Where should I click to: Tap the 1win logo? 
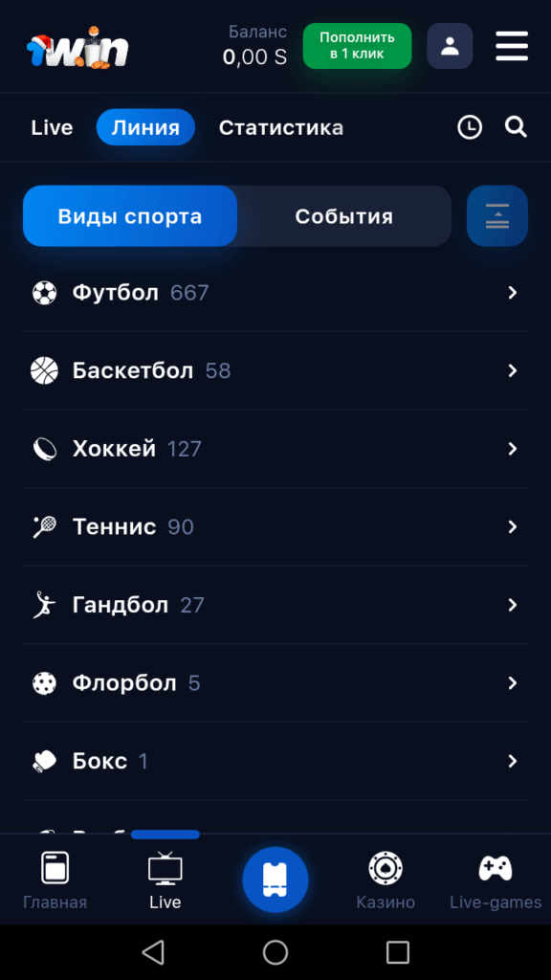[x=77, y=48]
